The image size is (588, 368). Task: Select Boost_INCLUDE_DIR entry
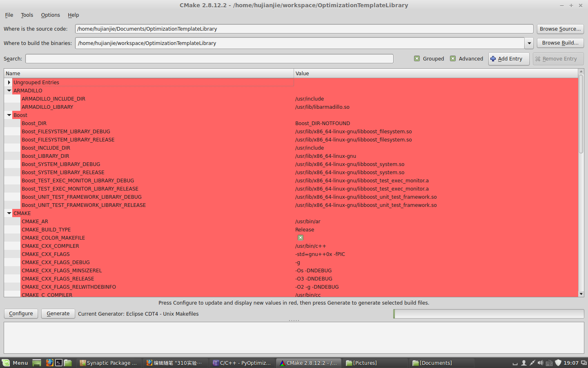46,148
